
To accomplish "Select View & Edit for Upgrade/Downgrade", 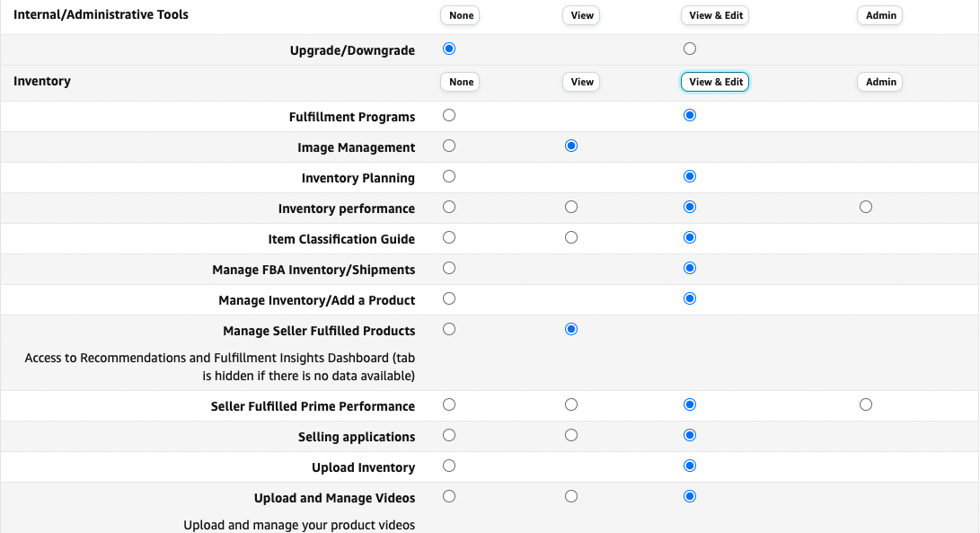I will (x=689, y=49).
